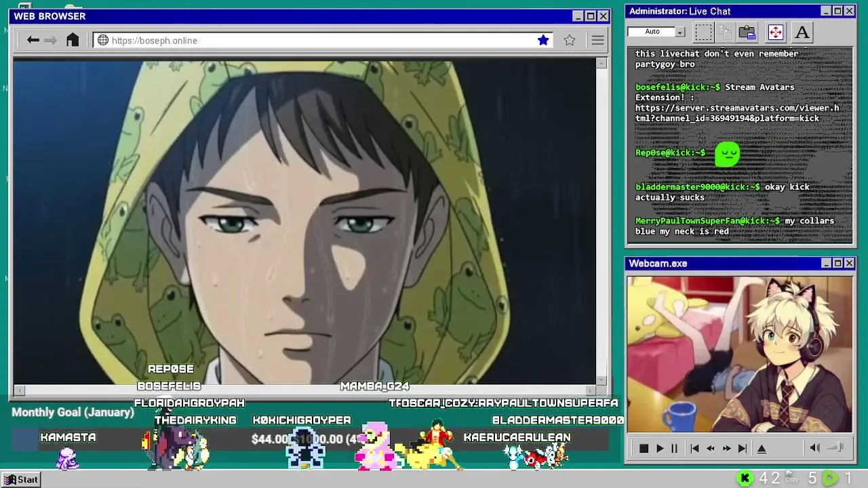The width and height of the screenshot is (868, 488).
Task: Click the globe icon in address bar
Action: click(103, 40)
